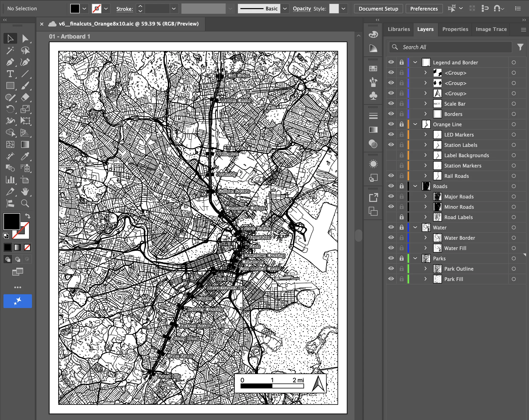
Task: Choose the Hand tool
Action: pos(25,192)
